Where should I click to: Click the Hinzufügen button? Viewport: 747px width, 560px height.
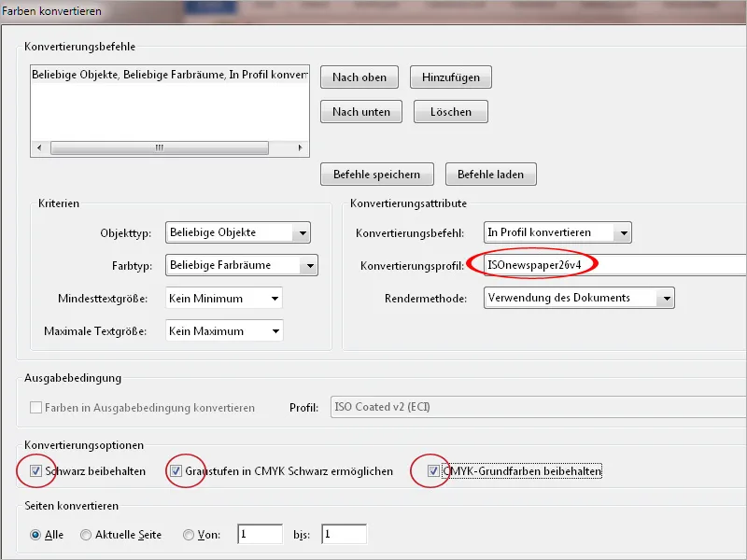tap(451, 77)
